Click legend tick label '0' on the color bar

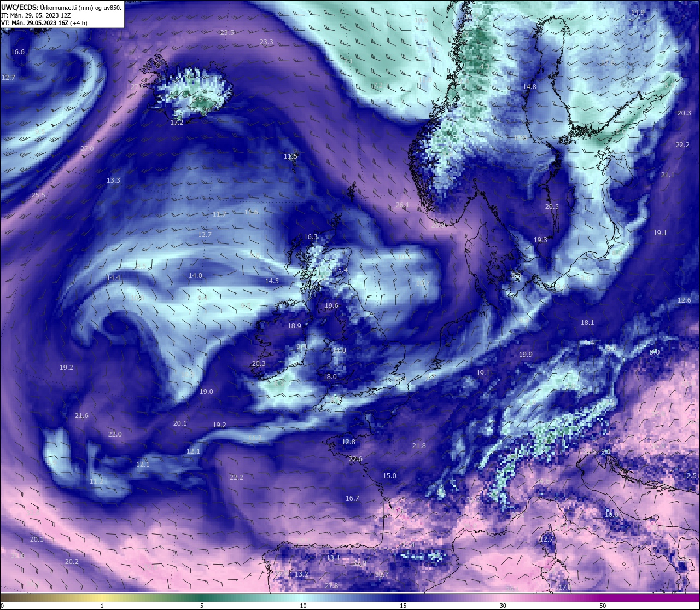pos(2,606)
